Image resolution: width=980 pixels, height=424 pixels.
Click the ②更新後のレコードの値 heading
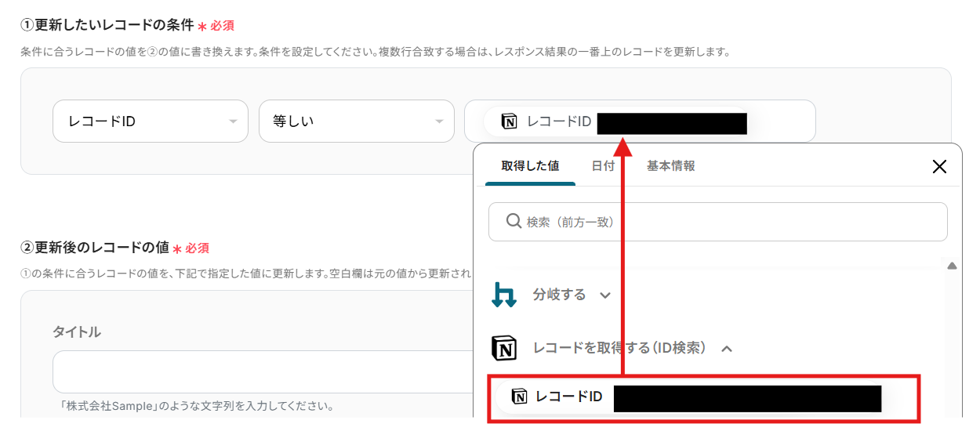95,248
